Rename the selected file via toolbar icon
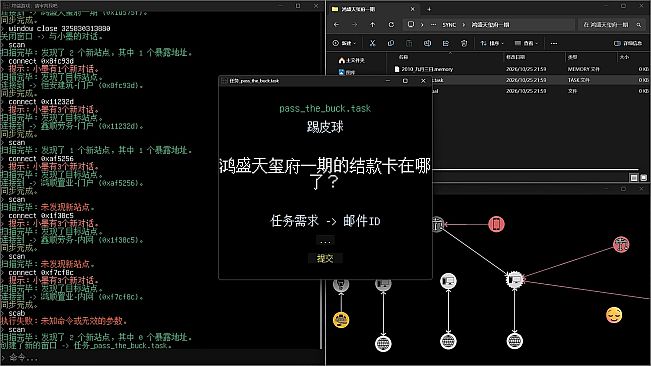 click(427, 43)
